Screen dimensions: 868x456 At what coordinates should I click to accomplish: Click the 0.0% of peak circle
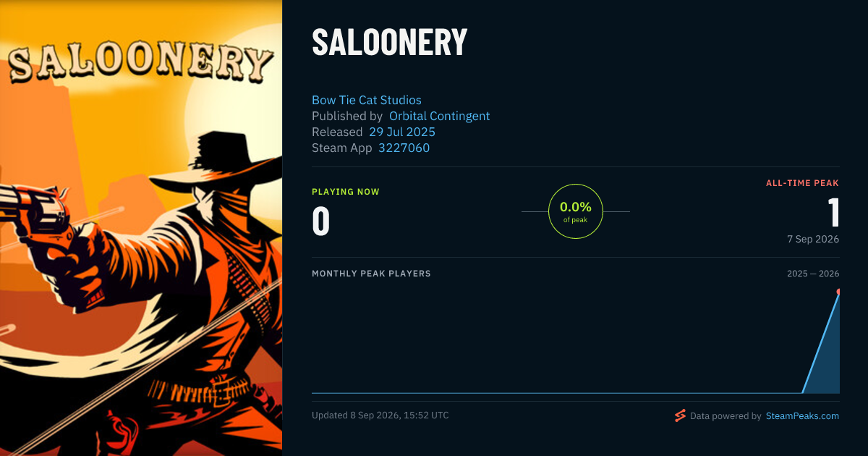(x=576, y=211)
